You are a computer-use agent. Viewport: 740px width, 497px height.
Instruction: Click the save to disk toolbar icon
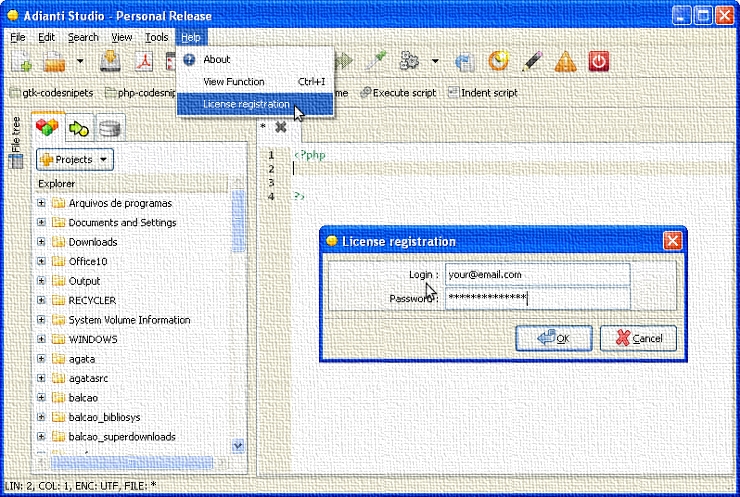point(110,61)
